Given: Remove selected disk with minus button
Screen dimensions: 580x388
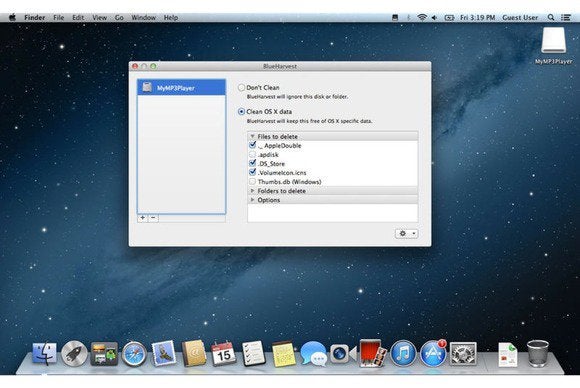Looking at the screenshot, I should coord(154,218).
